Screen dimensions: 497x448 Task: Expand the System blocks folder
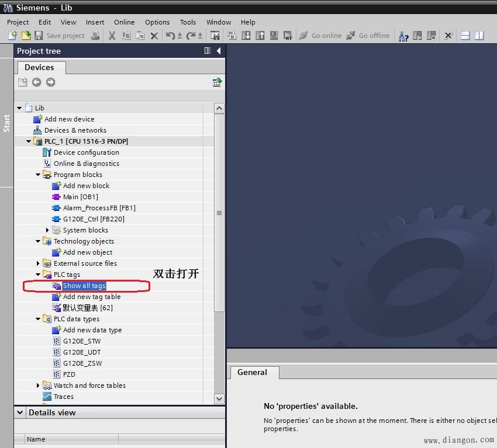click(47, 230)
